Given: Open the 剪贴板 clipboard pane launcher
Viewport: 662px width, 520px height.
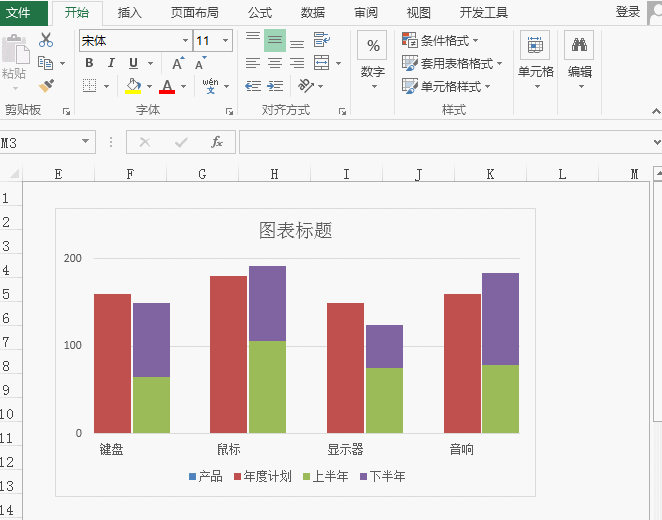Looking at the screenshot, I should pyautogui.click(x=66, y=111).
